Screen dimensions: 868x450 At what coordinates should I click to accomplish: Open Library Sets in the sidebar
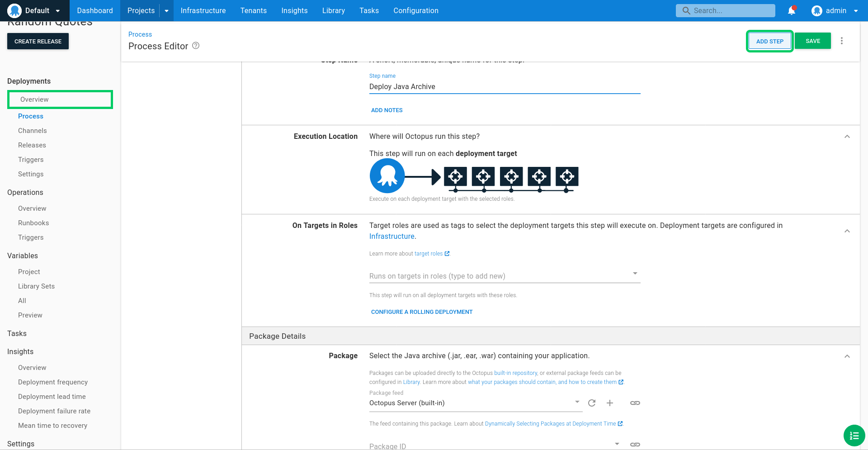point(36,286)
